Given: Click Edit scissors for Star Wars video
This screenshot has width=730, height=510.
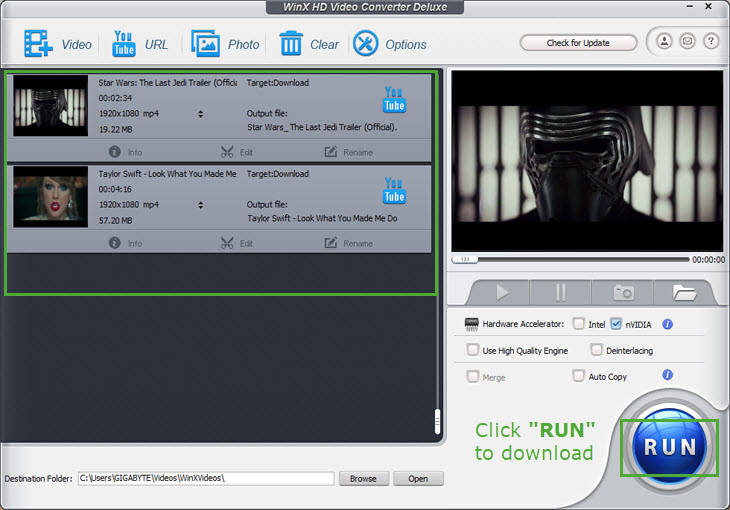Looking at the screenshot, I should pyautogui.click(x=227, y=152).
